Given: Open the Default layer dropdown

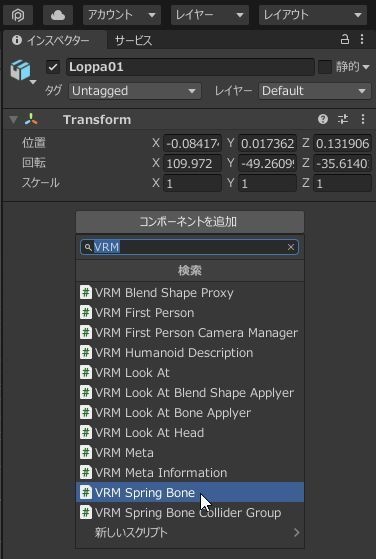Looking at the screenshot, I should 315,91.
